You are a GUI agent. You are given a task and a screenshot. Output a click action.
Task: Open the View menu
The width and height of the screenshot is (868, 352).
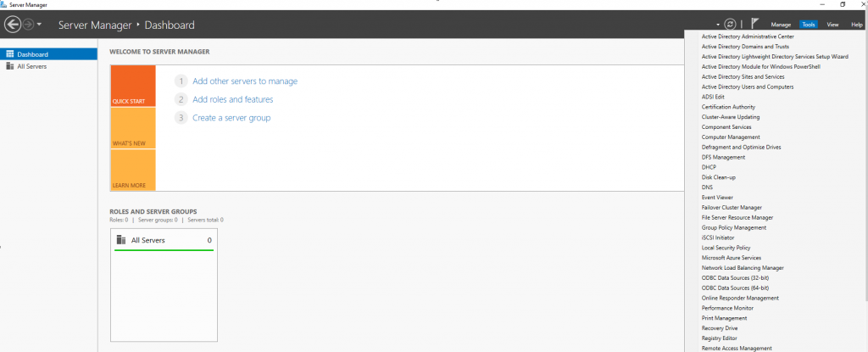pos(832,25)
